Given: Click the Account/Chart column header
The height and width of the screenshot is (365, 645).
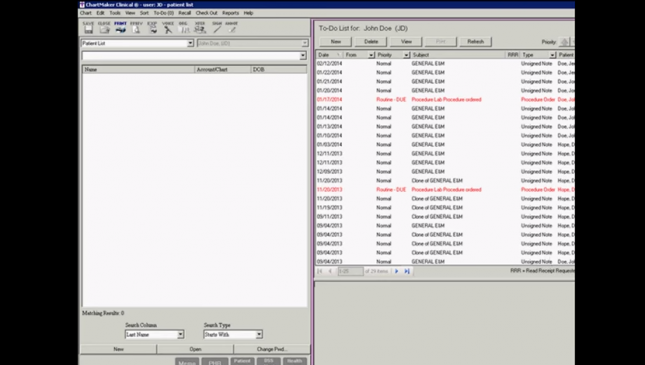Looking at the screenshot, I should point(223,70).
